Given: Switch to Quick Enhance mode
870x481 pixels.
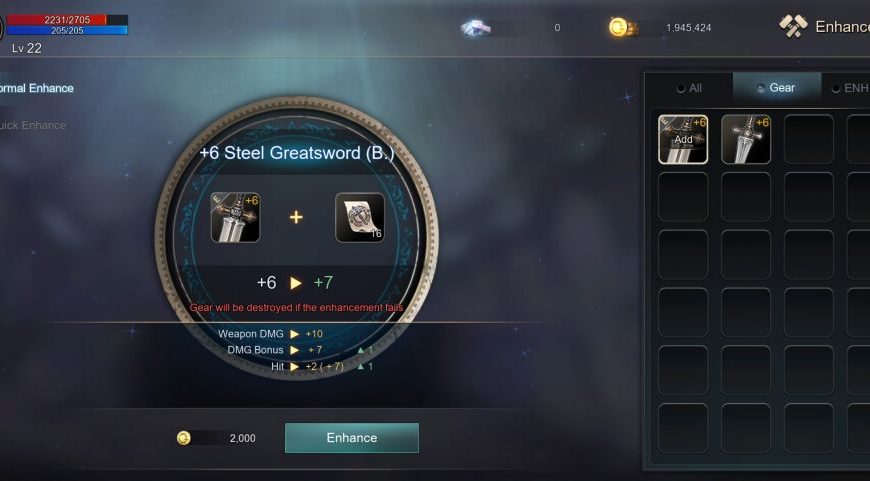Looking at the screenshot, I should pos(33,125).
